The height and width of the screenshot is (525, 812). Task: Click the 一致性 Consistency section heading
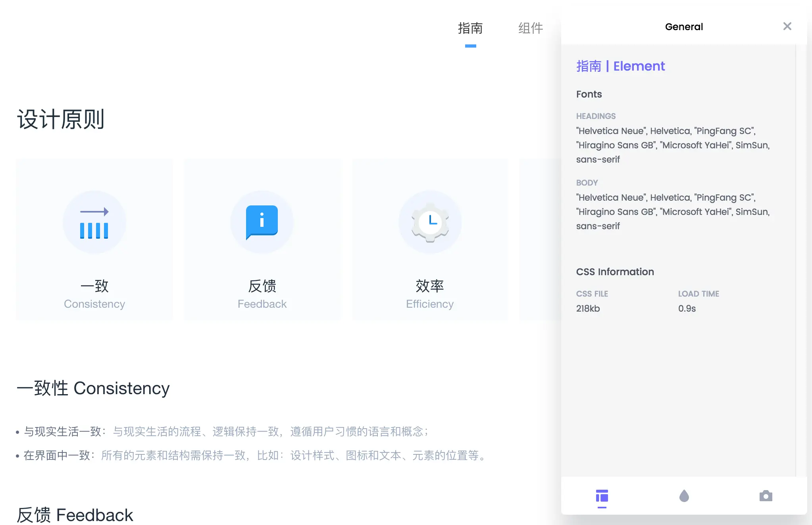pos(93,388)
